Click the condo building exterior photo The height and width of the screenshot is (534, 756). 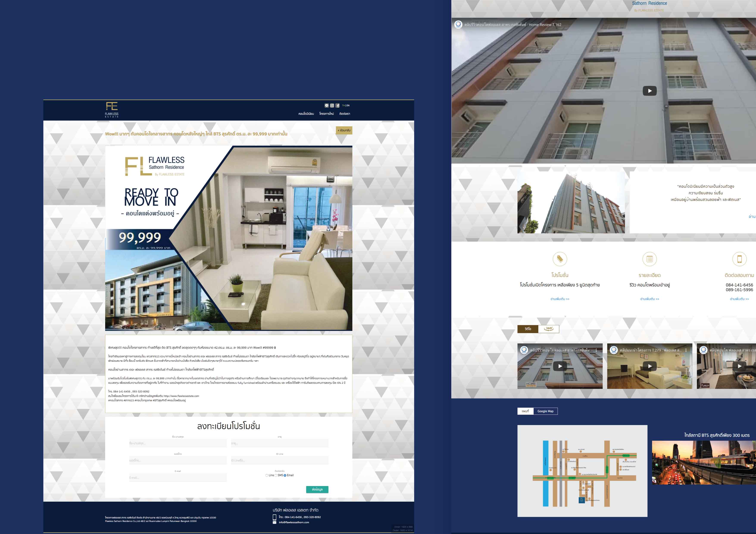pos(571,202)
